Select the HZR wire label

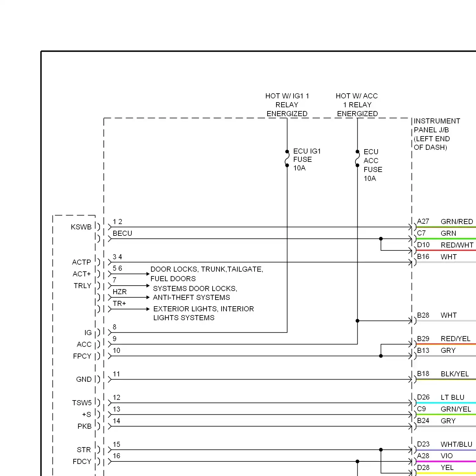coord(120,292)
